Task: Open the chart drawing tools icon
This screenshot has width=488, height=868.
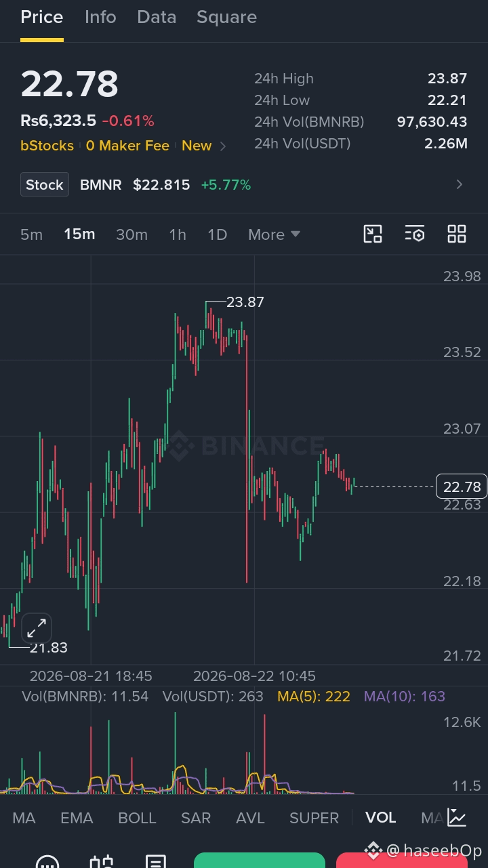Action: (x=373, y=234)
